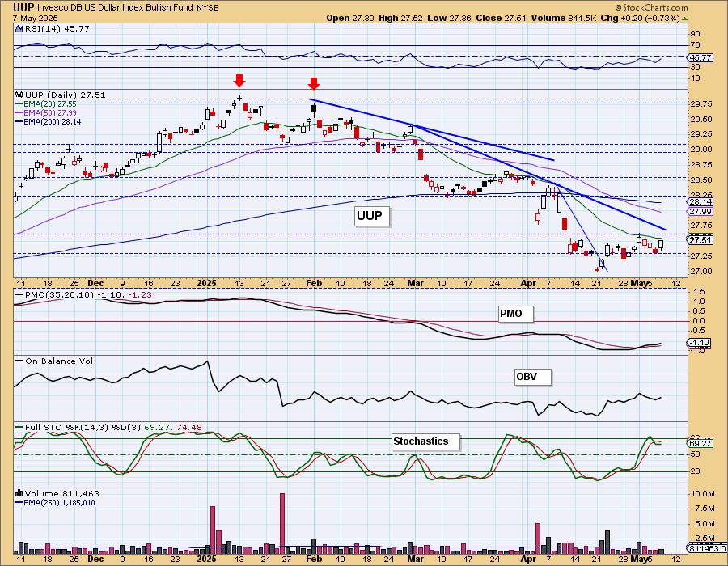Click the NYSE exchange label

pos(208,8)
